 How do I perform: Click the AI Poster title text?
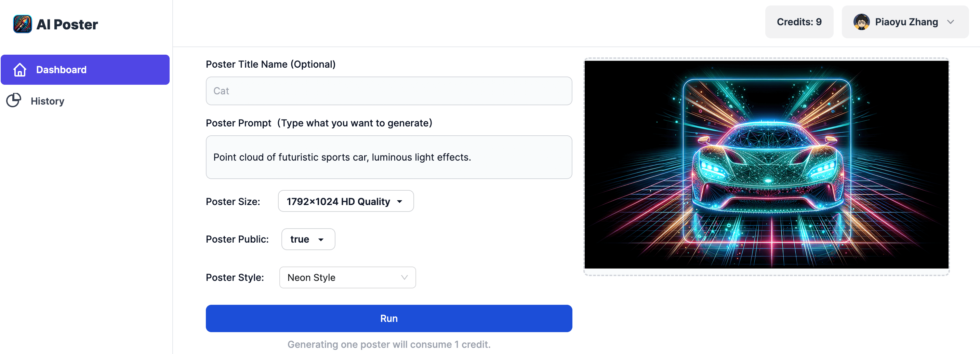point(67,24)
